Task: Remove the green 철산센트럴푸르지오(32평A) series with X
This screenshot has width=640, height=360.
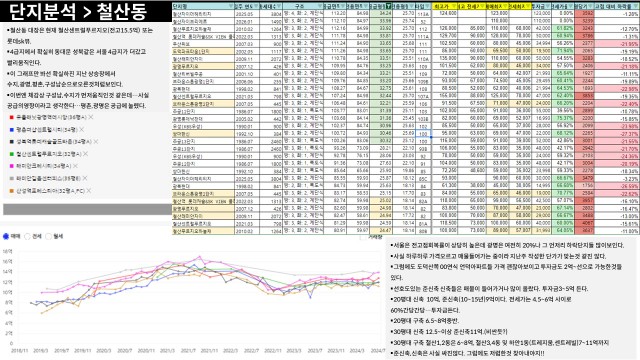Action: click(x=86, y=154)
